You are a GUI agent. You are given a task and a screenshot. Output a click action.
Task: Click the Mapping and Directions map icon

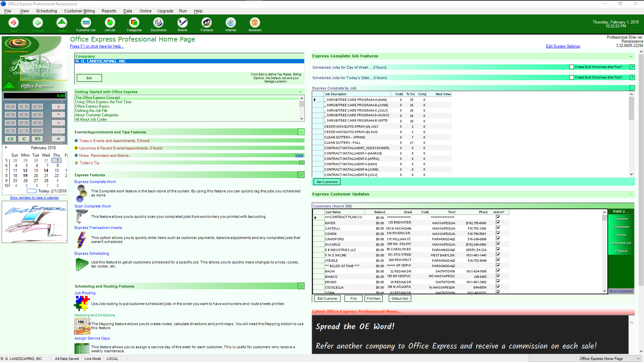(82, 326)
